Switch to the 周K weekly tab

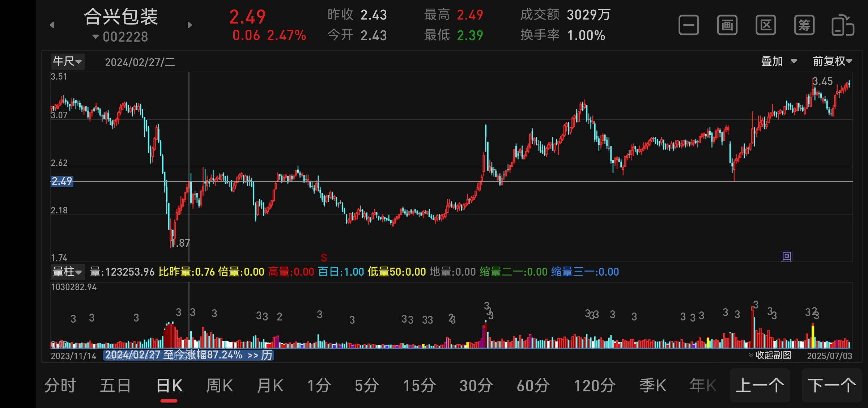219,386
